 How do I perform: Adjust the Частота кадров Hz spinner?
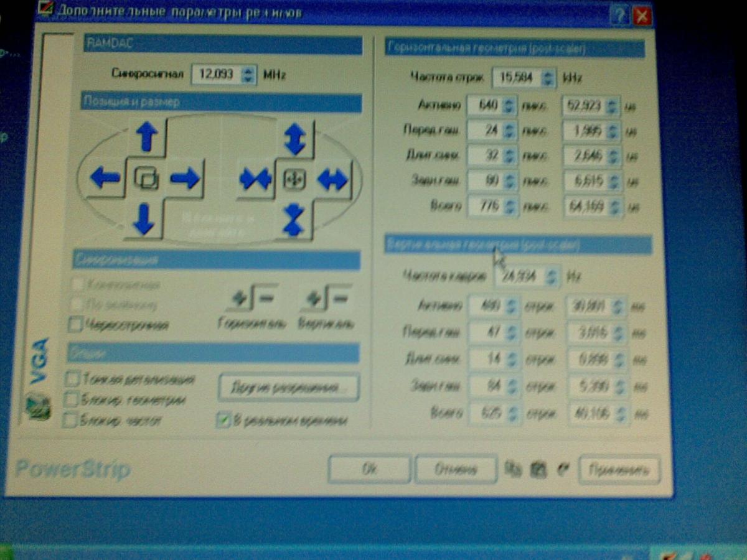(550, 276)
